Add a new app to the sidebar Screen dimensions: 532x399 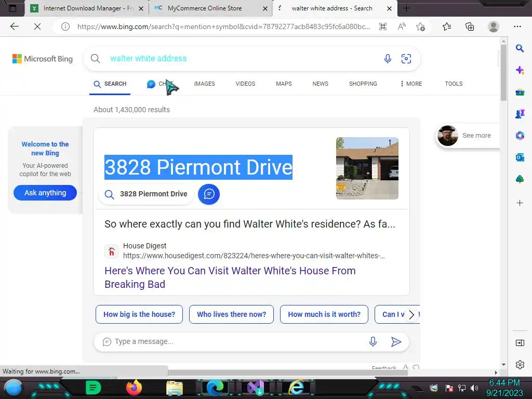click(520, 203)
